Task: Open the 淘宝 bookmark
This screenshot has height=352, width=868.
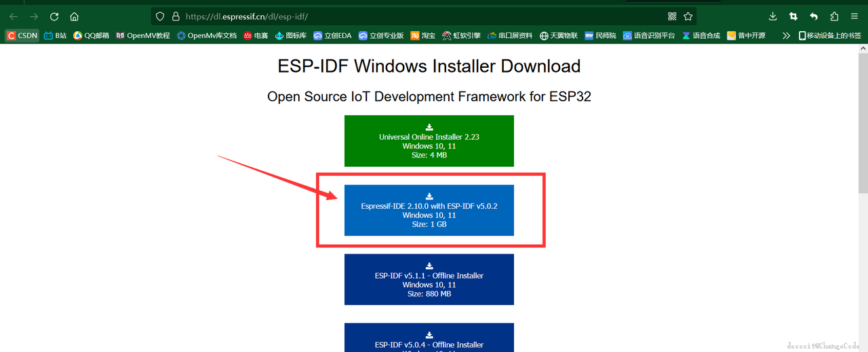Action: pyautogui.click(x=423, y=35)
